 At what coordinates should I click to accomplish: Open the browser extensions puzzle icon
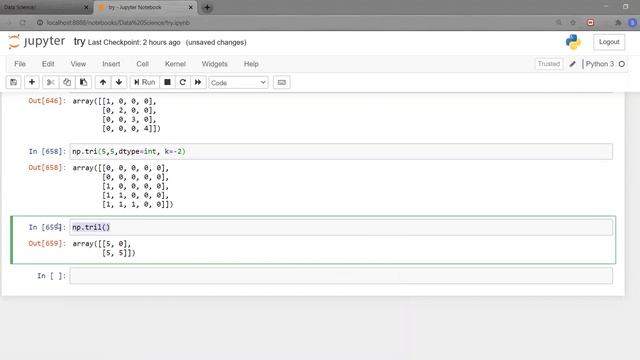tap(618, 22)
